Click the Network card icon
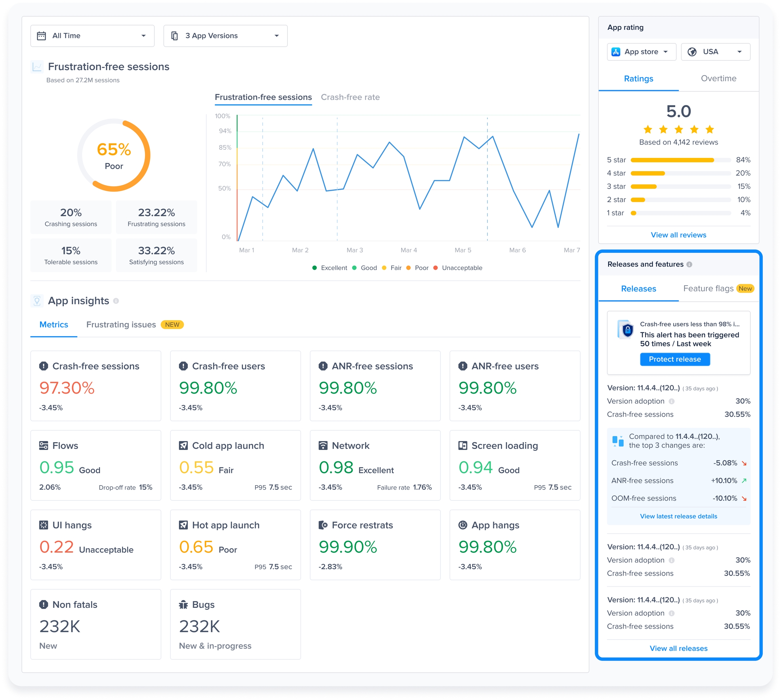Image resolution: width=781 pixels, height=700 pixels. [x=323, y=446]
